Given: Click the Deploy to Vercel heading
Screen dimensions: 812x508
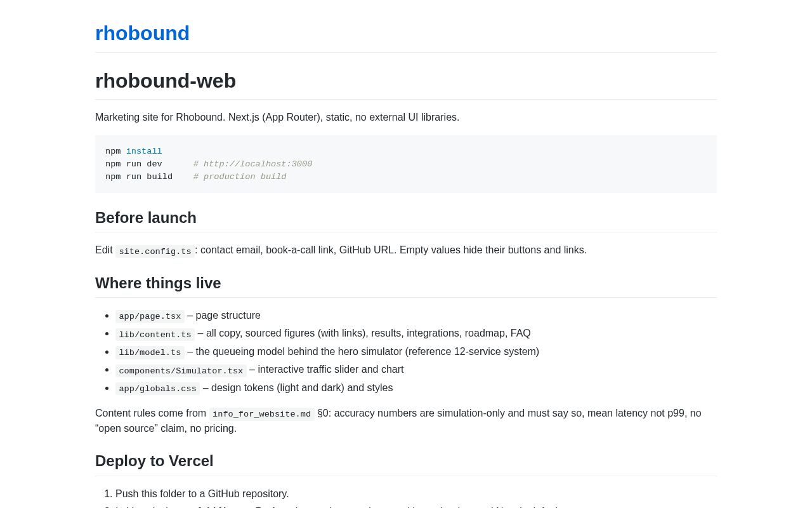Looking at the screenshot, I should pyautogui.click(x=154, y=461).
